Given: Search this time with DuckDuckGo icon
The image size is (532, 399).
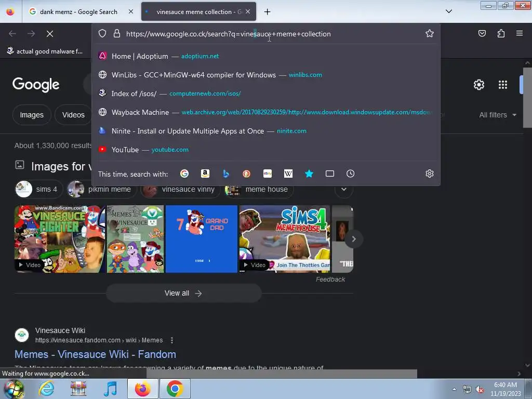Looking at the screenshot, I should pyautogui.click(x=247, y=174).
